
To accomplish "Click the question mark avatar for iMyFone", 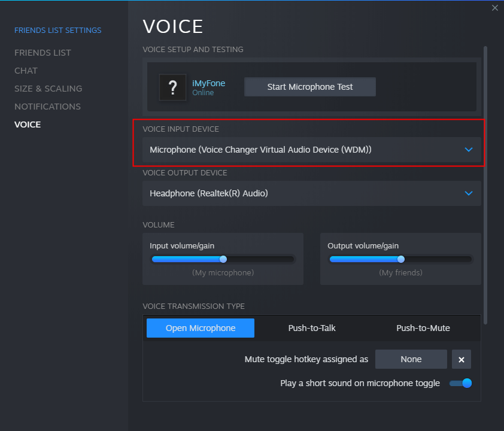I will [172, 87].
